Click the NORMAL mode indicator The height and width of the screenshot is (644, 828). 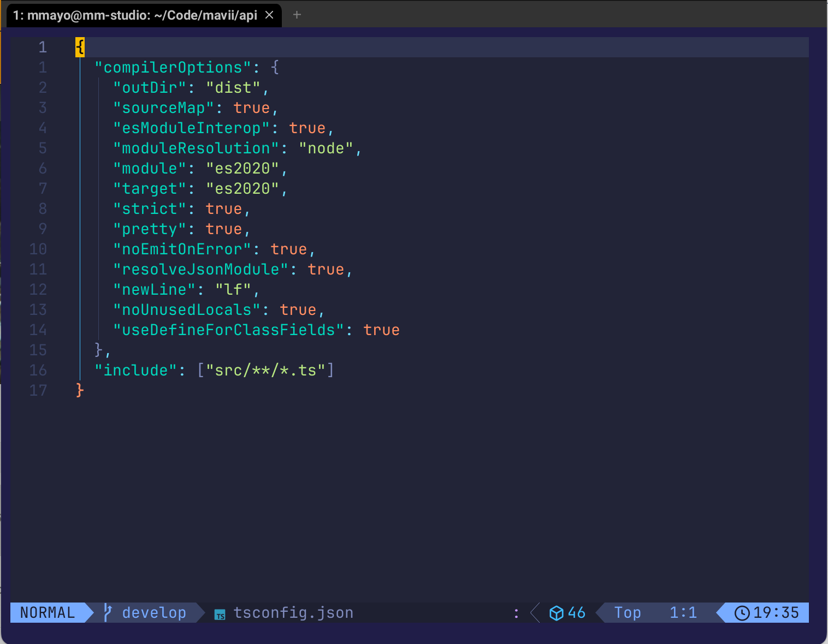coord(48,613)
